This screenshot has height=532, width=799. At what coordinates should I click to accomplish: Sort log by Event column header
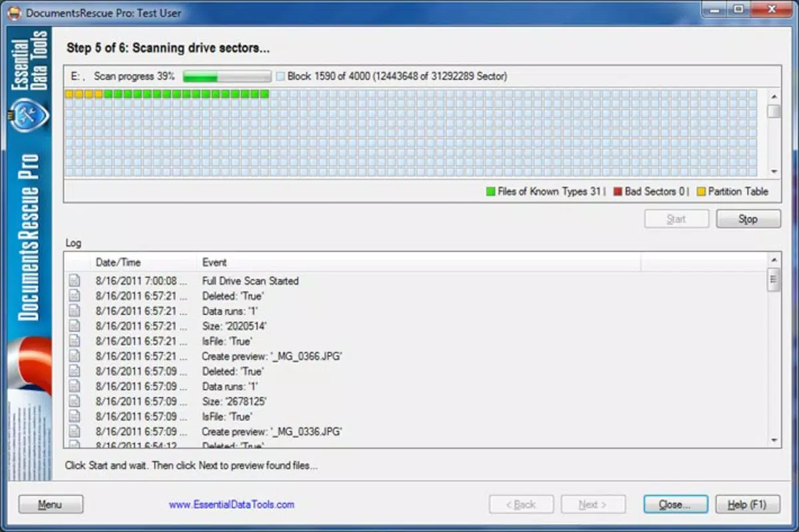click(x=418, y=262)
